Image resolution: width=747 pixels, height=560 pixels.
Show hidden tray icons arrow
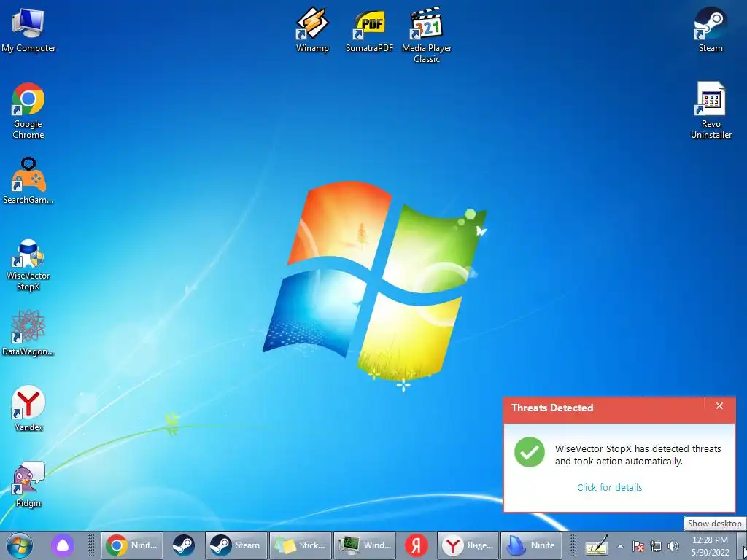pos(620,546)
